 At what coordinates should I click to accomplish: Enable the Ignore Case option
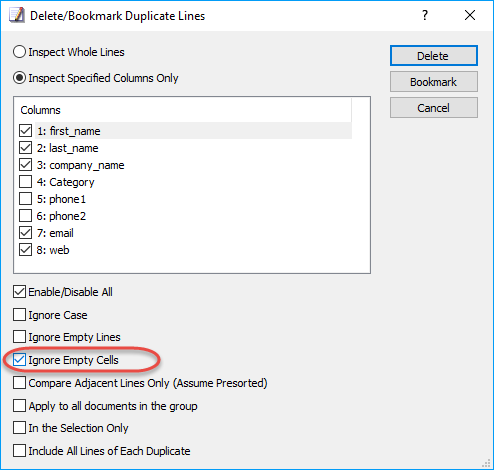(19, 315)
